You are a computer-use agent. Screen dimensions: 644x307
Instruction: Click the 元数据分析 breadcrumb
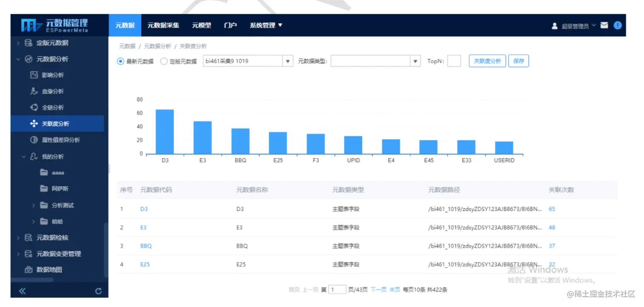(x=158, y=46)
